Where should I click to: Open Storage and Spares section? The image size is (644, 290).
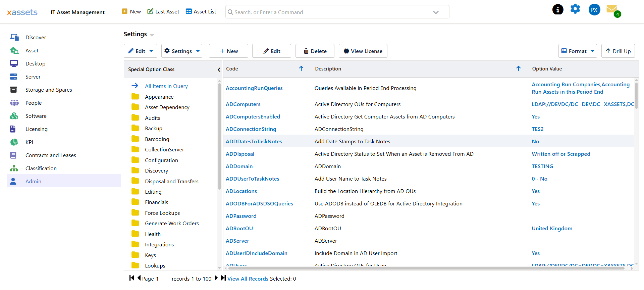click(x=64, y=90)
